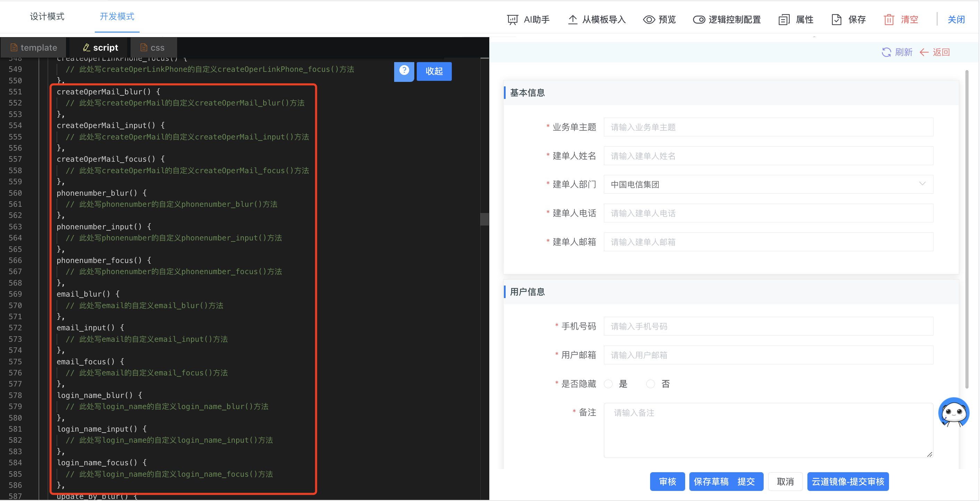Switch to 设计模式 tab
The height and width of the screenshot is (501, 980).
point(47,16)
